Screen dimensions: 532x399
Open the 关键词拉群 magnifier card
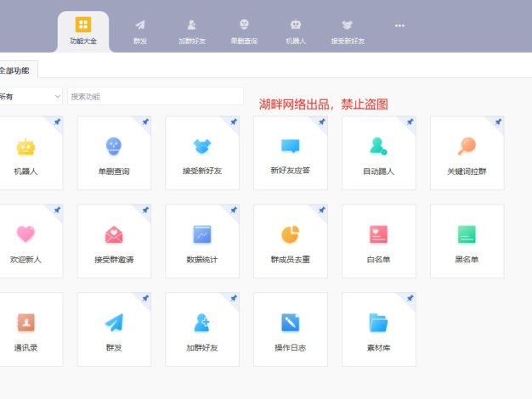[467, 153]
